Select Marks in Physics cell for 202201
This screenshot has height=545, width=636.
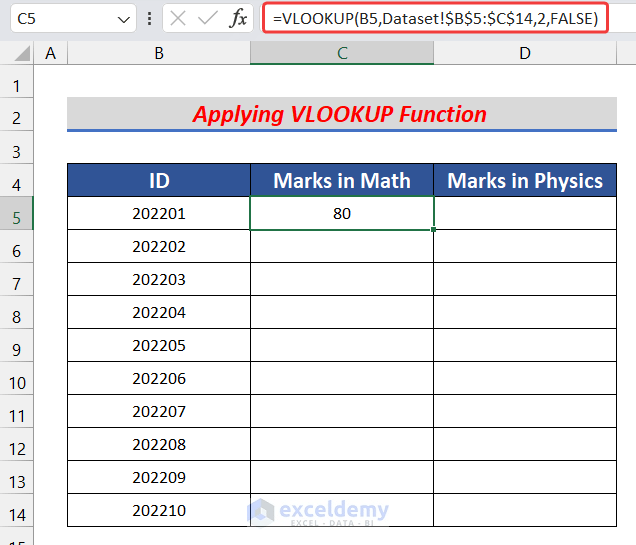(525, 213)
